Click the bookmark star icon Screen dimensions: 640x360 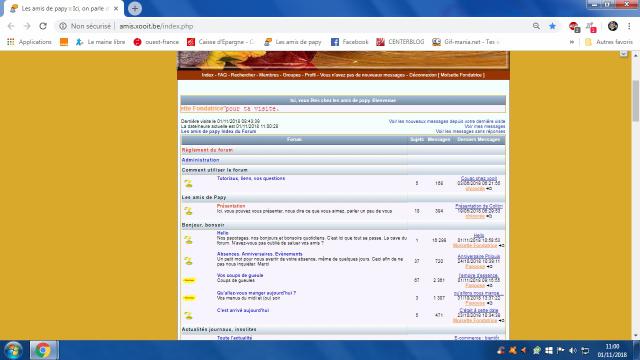(552, 26)
